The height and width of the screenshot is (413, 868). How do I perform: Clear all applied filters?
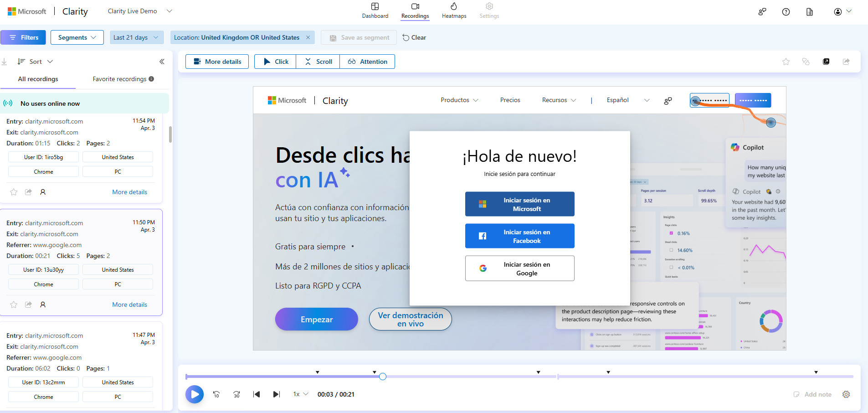coord(414,37)
